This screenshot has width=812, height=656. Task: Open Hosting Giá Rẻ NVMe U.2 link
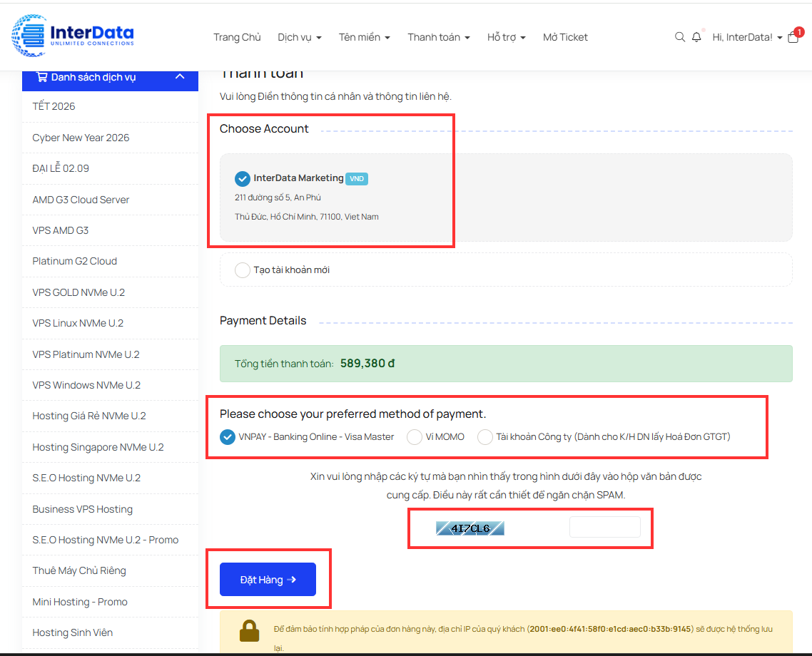89,416
